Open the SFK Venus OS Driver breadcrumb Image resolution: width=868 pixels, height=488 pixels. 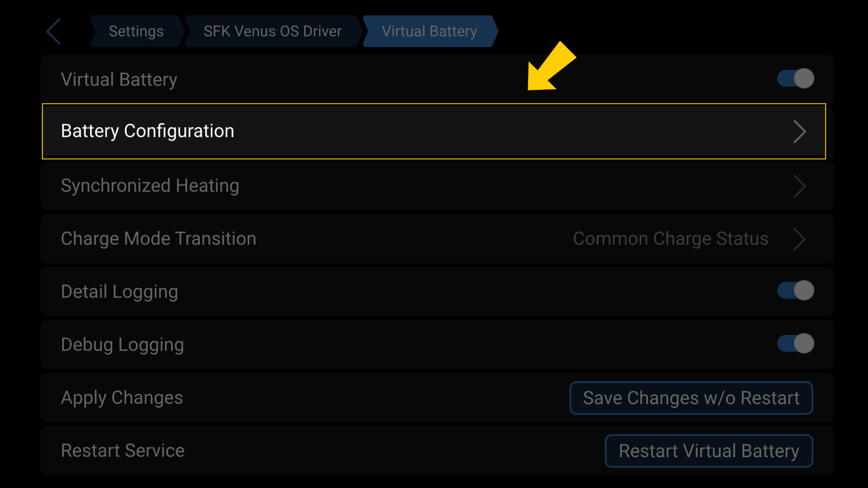273,31
